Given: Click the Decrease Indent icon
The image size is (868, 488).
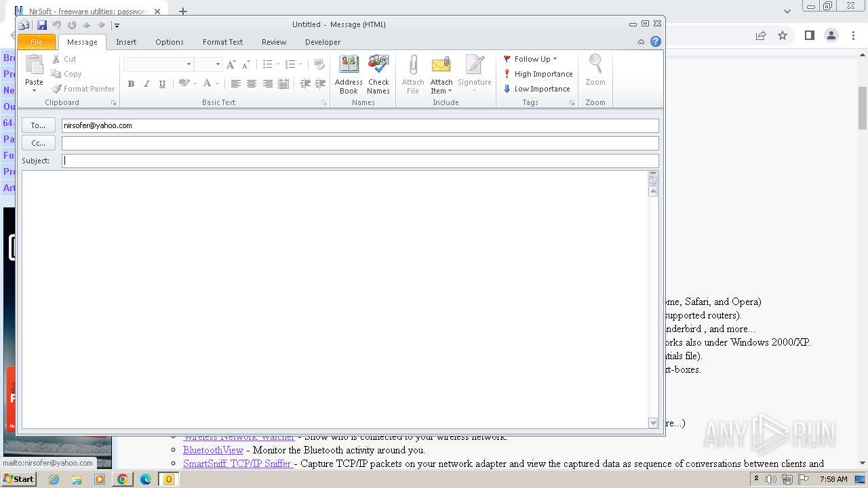Looking at the screenshot, I should (x=305, y=84).
